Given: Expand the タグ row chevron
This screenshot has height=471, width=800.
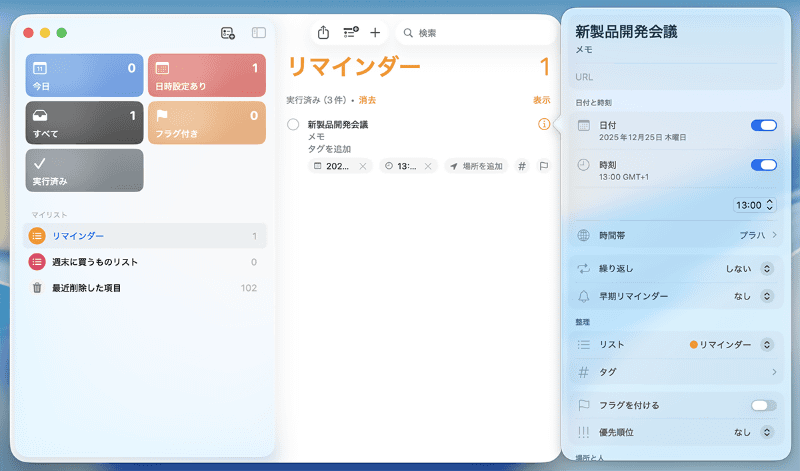Looking at the screenshot, I should [x=774, y=372].
